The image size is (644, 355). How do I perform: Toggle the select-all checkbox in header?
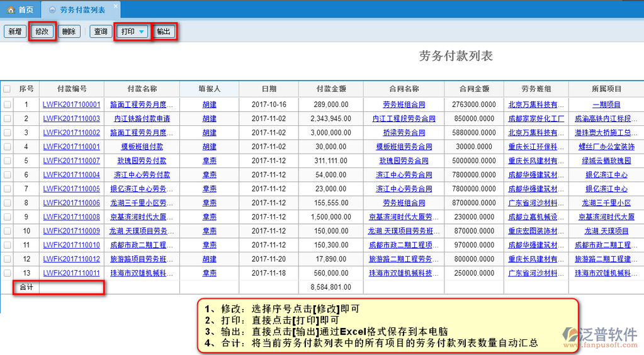[x=7, y=89]
